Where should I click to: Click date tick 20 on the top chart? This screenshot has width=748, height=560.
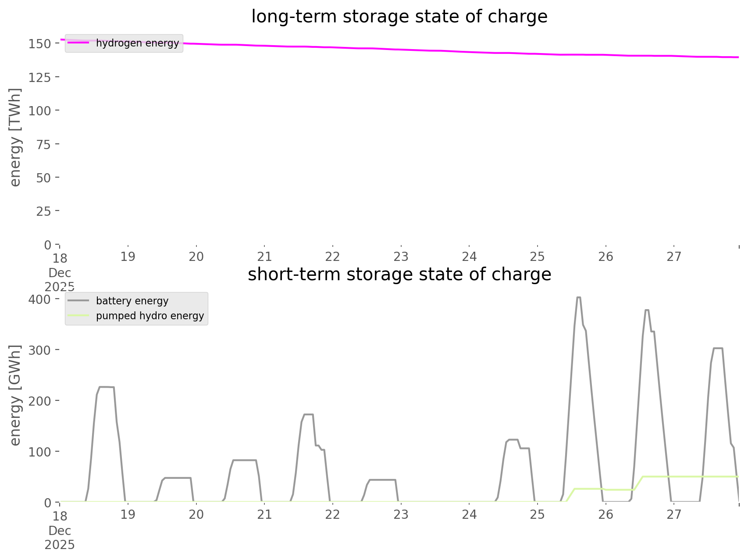(196, 257)
